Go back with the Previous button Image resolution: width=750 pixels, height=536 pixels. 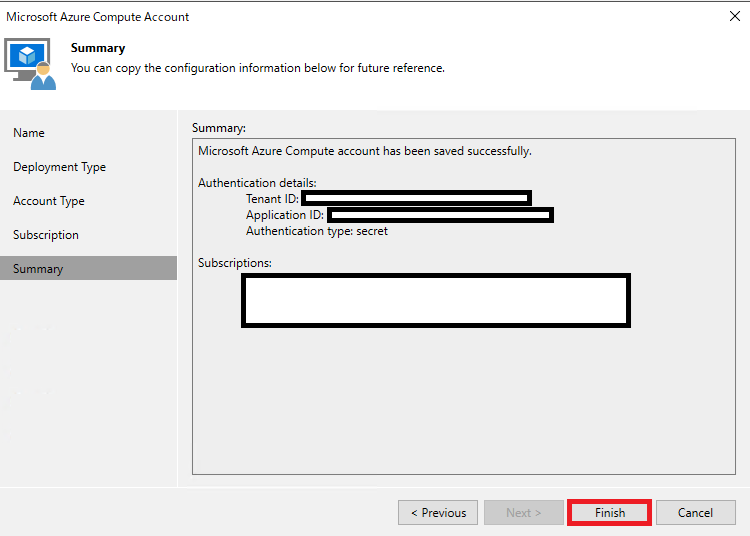[x=438, y=513]
